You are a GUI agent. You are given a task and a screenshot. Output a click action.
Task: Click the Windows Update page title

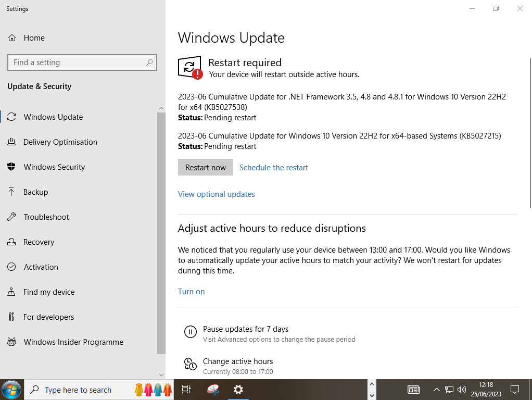[231, 37]
